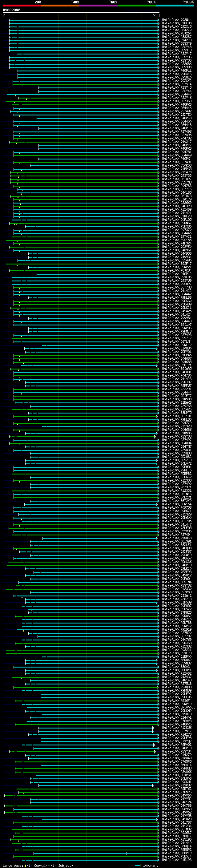The height and width of the screenshot is (868, 197).
Task: Open hit UniRef100_Q1WLW0
Action: tap(177, 23)
